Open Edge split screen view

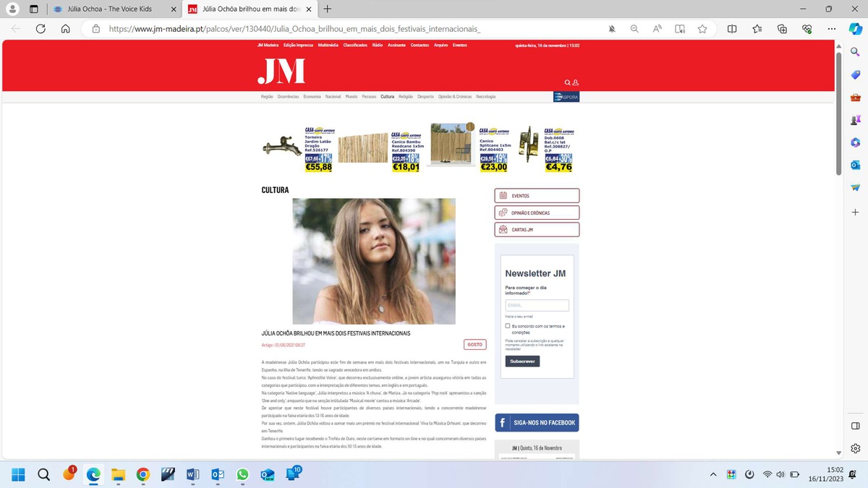pos(732,29)
